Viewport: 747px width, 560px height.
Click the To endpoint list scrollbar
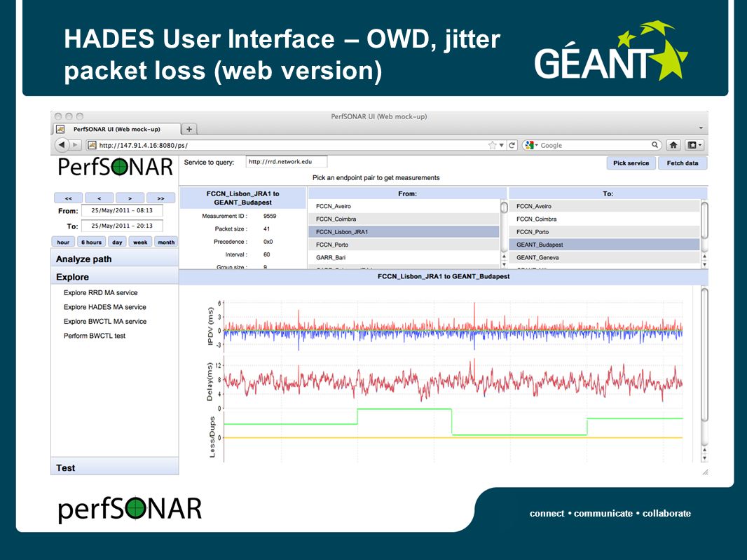pos(704,233)
